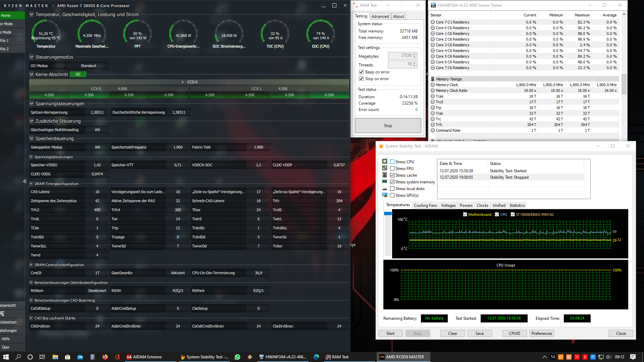
Task: Expand the CCD 0 chevron
Action: pyautogui.click(x=183, y=82)
